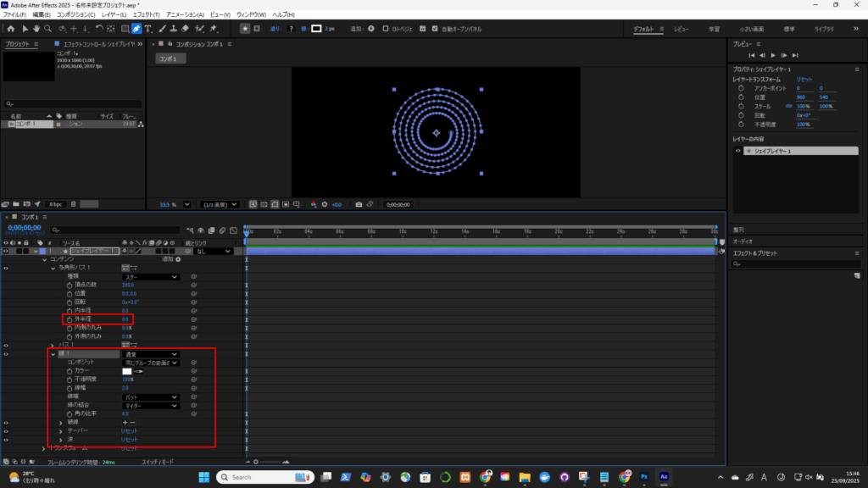Select the Type (T) tool

click(148, 29)
